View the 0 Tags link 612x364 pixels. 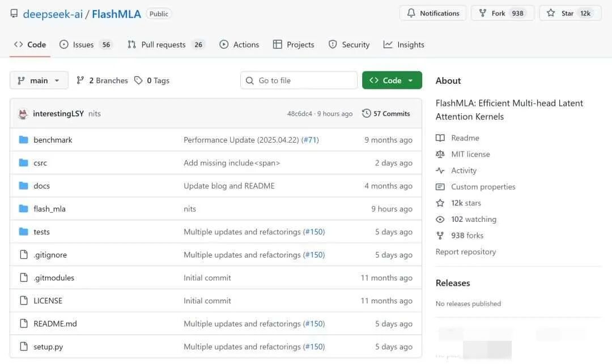(152, 80)
